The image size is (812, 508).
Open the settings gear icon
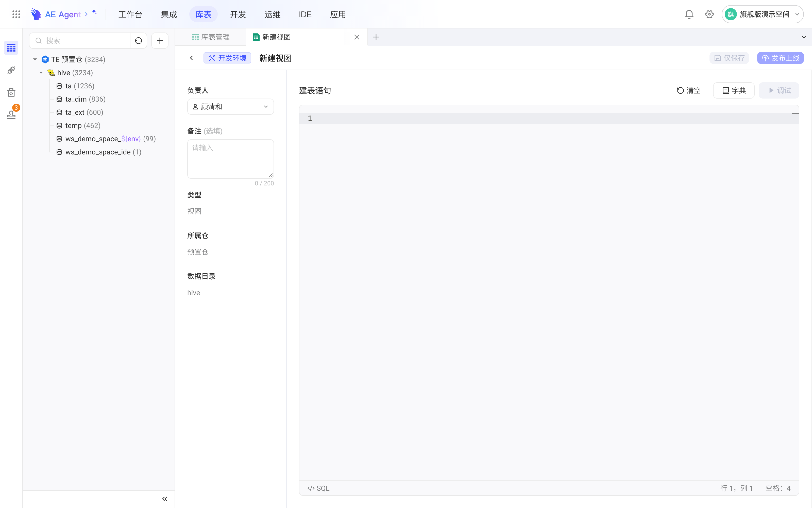click(709, 14)
